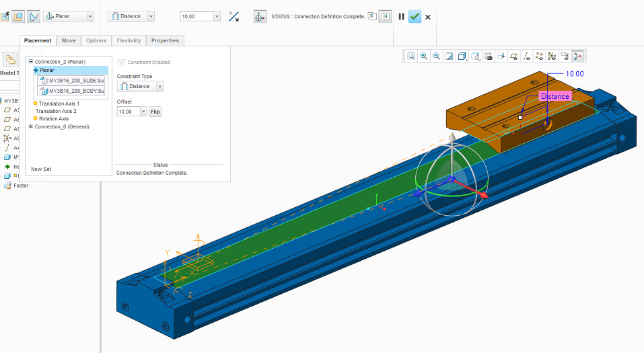Open the Saved Orientations icon

tap(475, 56)
